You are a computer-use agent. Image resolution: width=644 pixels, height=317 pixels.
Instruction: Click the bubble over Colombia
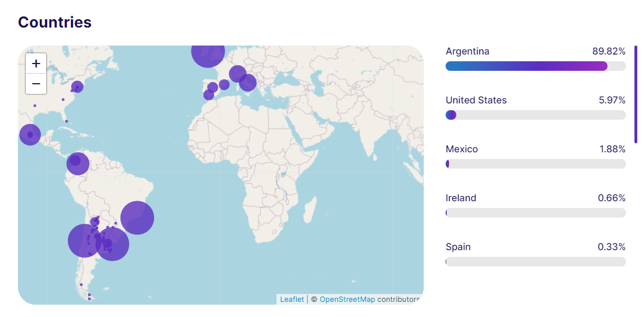[x=78, y=164]
